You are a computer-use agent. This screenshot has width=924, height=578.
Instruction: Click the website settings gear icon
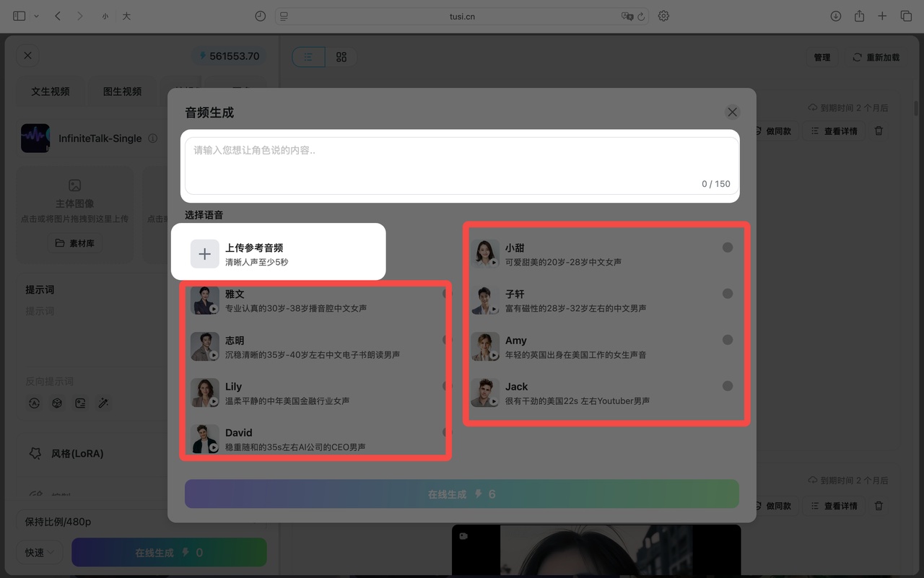coord(663,16)
